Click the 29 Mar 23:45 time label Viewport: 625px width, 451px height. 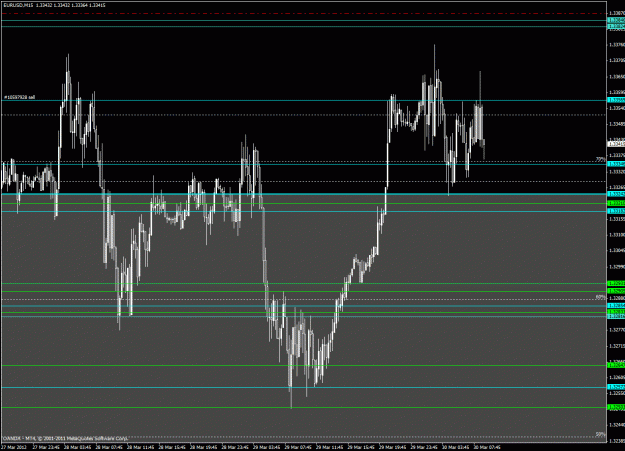pos(424,447)
